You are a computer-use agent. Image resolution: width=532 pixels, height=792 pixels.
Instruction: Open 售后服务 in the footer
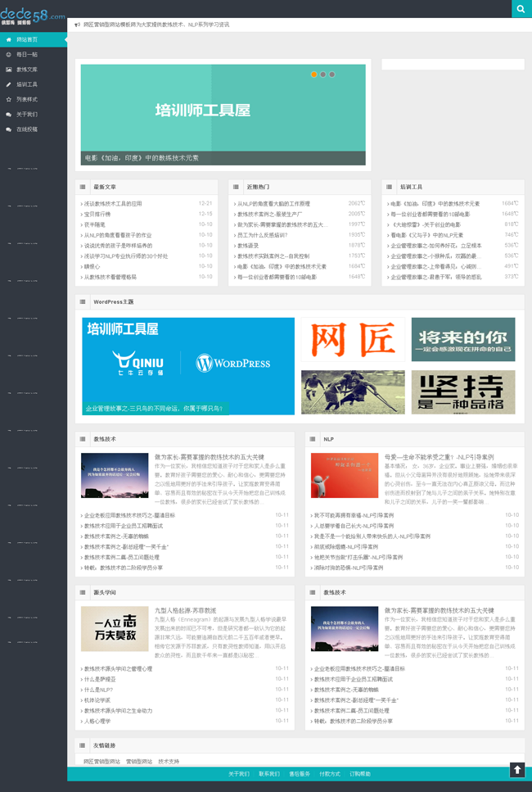point(300,774)
